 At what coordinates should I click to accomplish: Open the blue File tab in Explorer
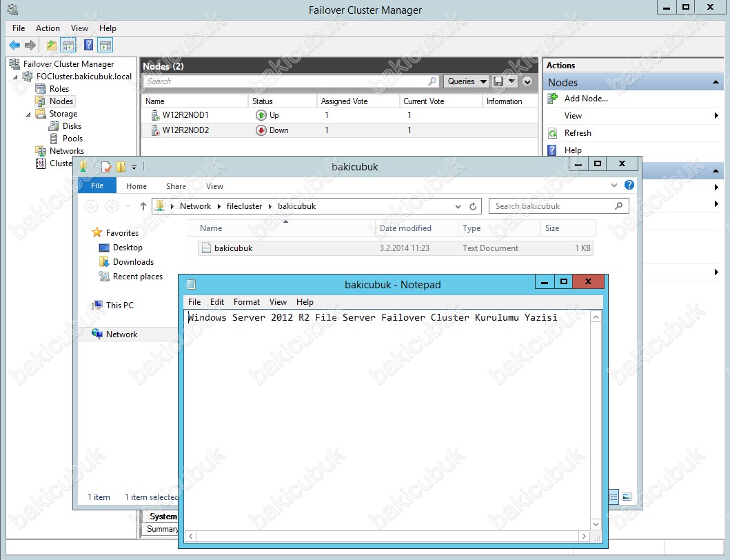[x=97, y=186]
